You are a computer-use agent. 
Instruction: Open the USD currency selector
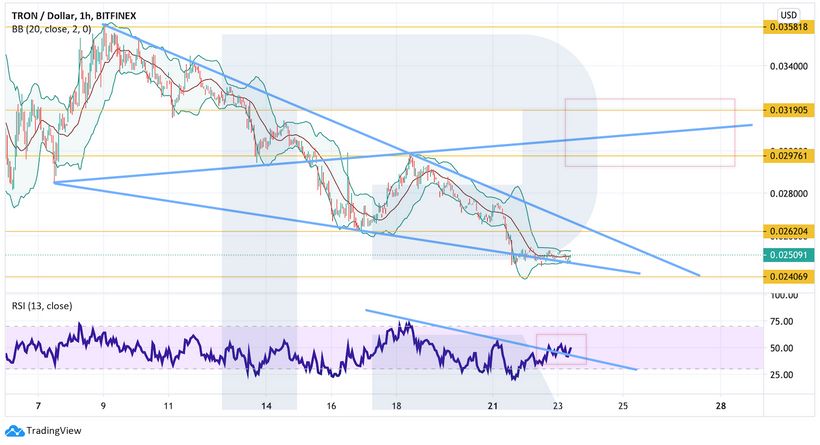[x=788, y=14]
